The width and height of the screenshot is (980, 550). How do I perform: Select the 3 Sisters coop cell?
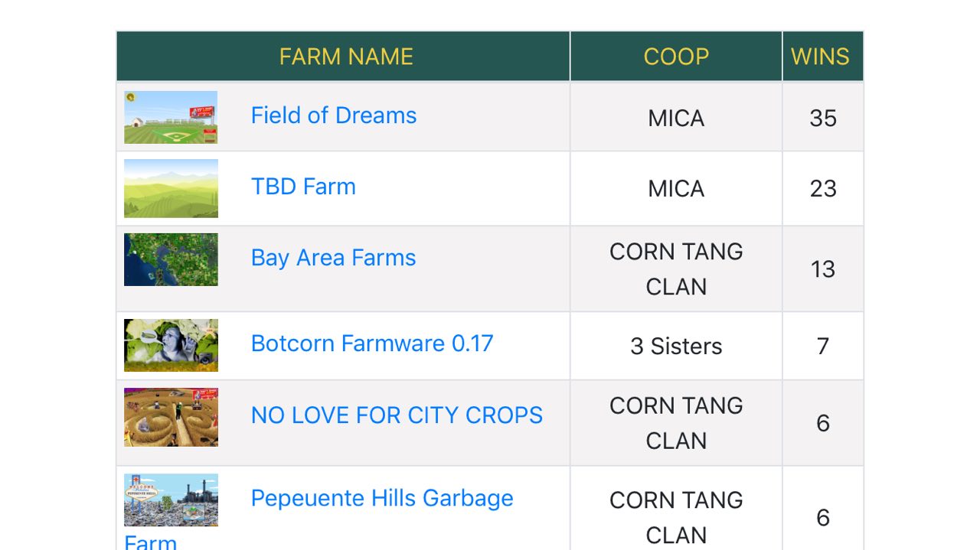pos(676,346)
